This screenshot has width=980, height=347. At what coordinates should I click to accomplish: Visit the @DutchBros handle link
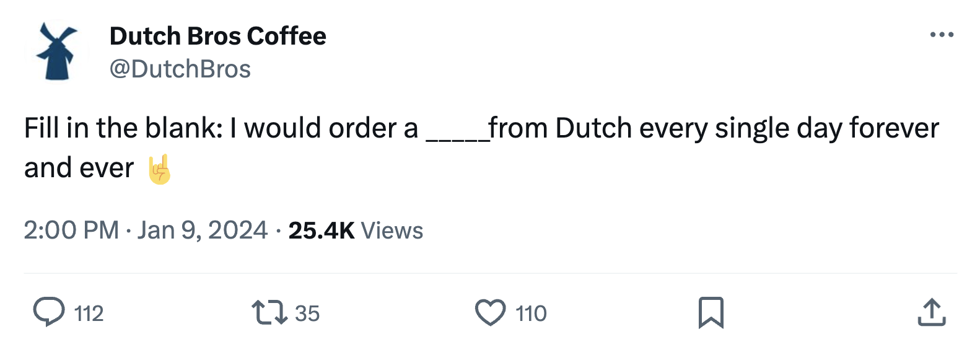point(180,69)
